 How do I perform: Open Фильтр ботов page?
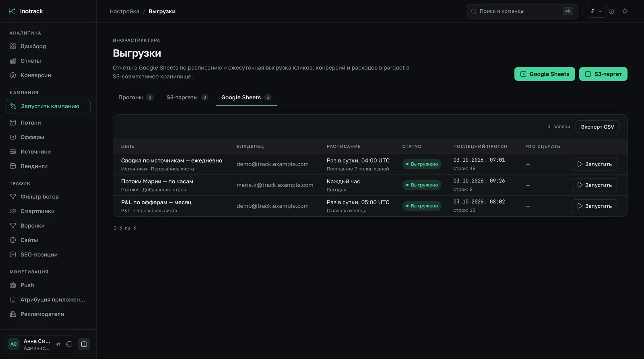point(48,197)
